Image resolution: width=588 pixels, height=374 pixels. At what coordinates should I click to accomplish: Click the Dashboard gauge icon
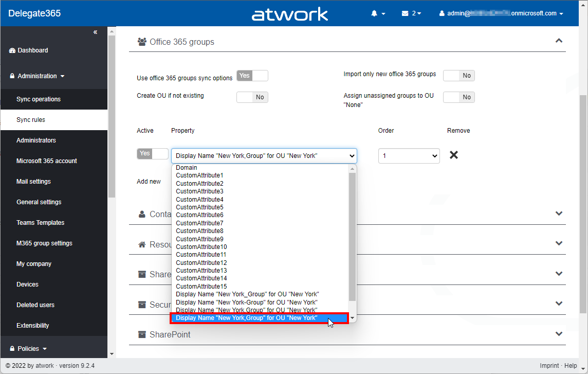coord(12,50)
